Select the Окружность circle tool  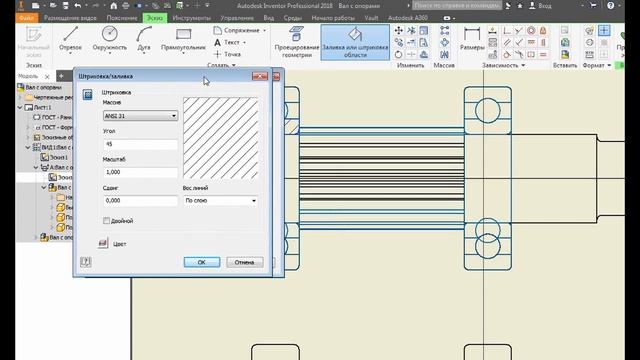pos(109,39)
